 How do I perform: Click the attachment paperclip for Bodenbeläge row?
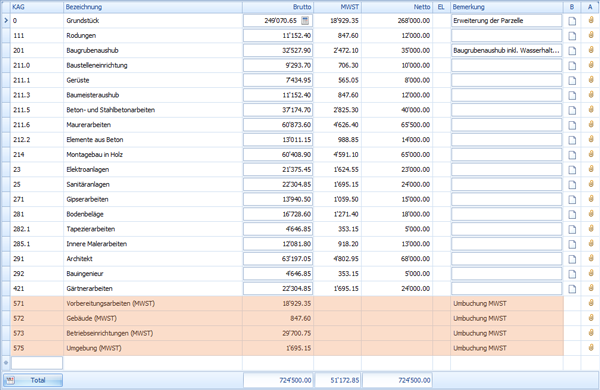coord(591,214)
